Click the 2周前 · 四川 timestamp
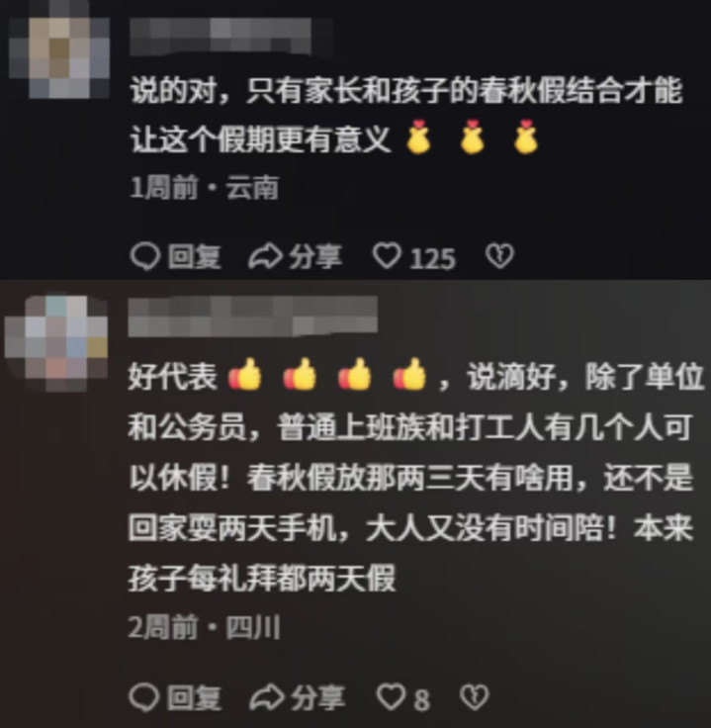This screenshot has height=728, width=711. point(205,628)
